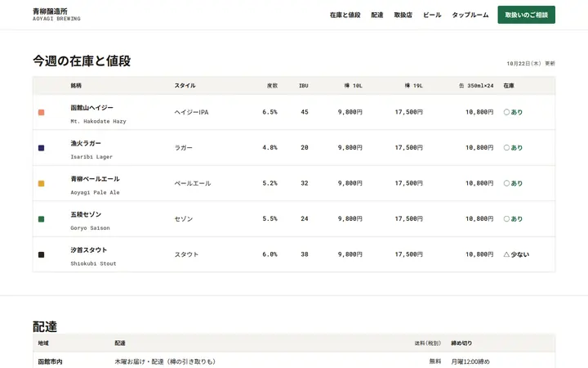Click the 配達 section heading
Image resolution: width=588 pixels, height=368 pixels.
(45, 326)
